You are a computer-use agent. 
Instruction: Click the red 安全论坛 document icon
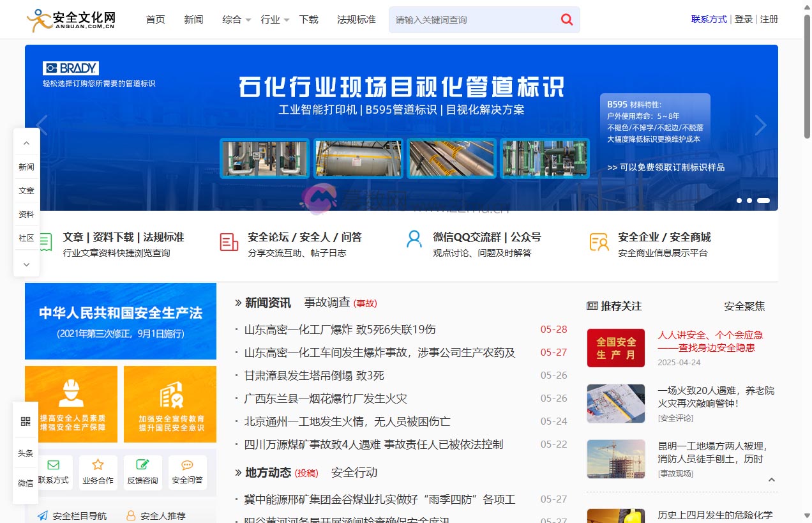click(x=228, y=242)
